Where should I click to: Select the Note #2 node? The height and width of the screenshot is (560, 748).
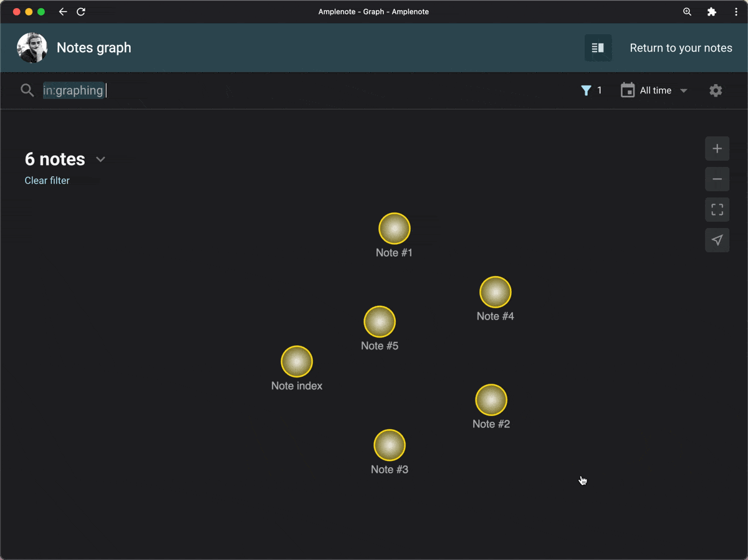click(491, 400)
